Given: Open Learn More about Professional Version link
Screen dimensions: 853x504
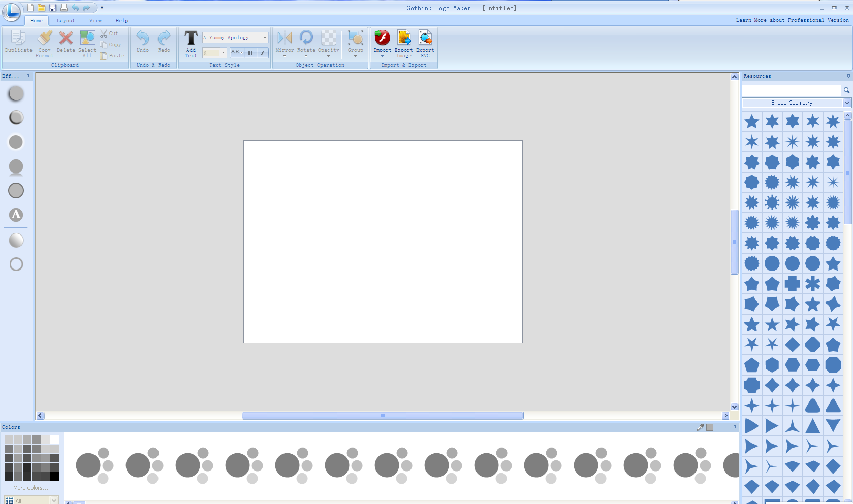Looking at the screenshot, I should point(792,20).
